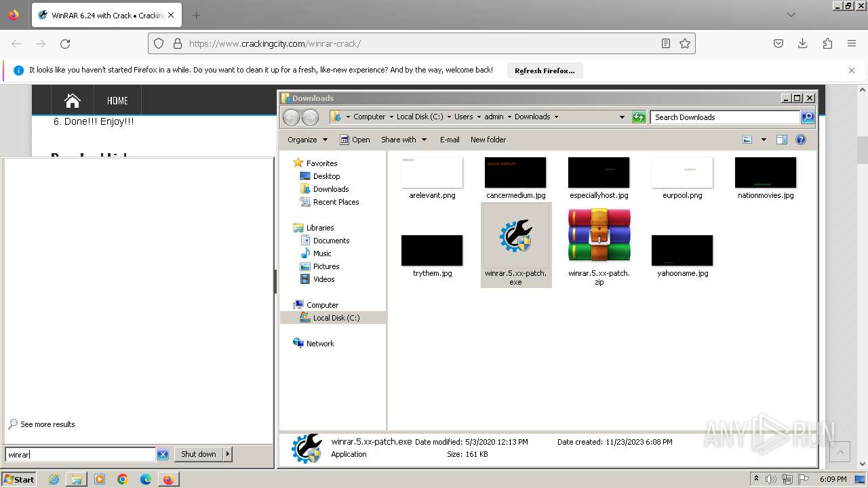The height and width of the screenshot is (488, 868).
Task: Expand Shut down options arrow
Action: 227,454
